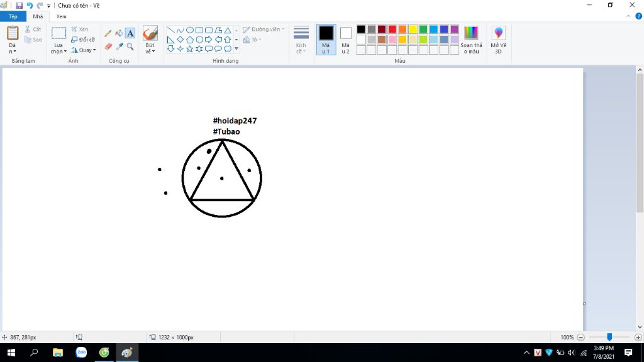Screen dimensions: 644x362
Task: Open the Dán paste options dropdown
Action: click(13, 48)
